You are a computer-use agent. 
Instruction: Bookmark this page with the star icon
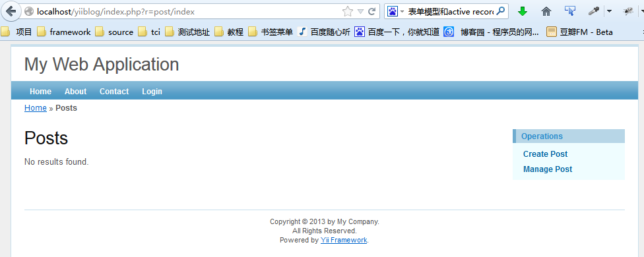click(348, 11)
